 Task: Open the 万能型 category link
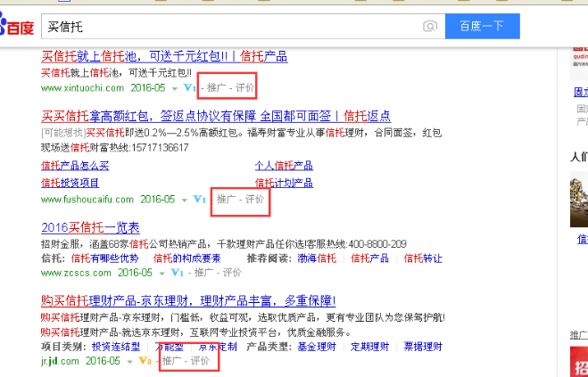click(170, 347)
